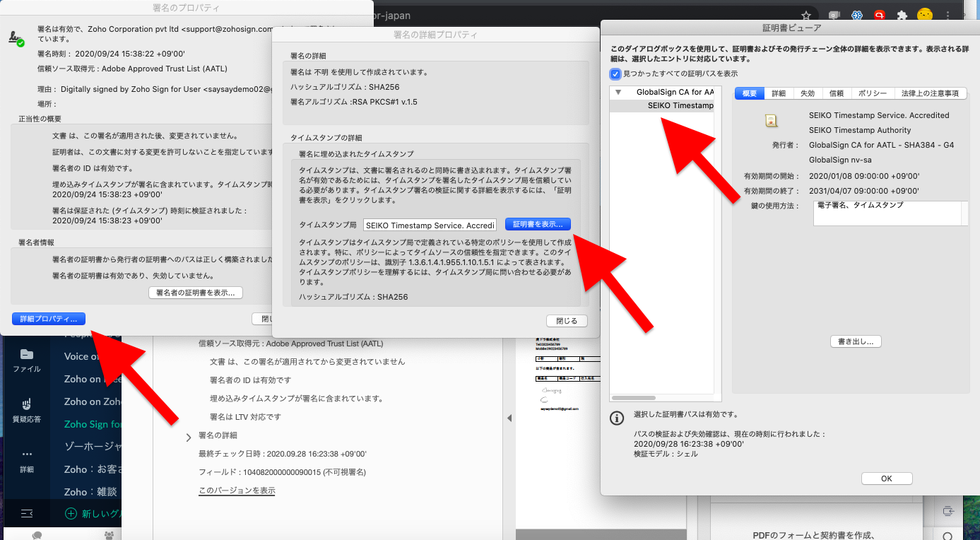
Task: Collapse the side panel with the triangle handle
Action: (509, 418)
